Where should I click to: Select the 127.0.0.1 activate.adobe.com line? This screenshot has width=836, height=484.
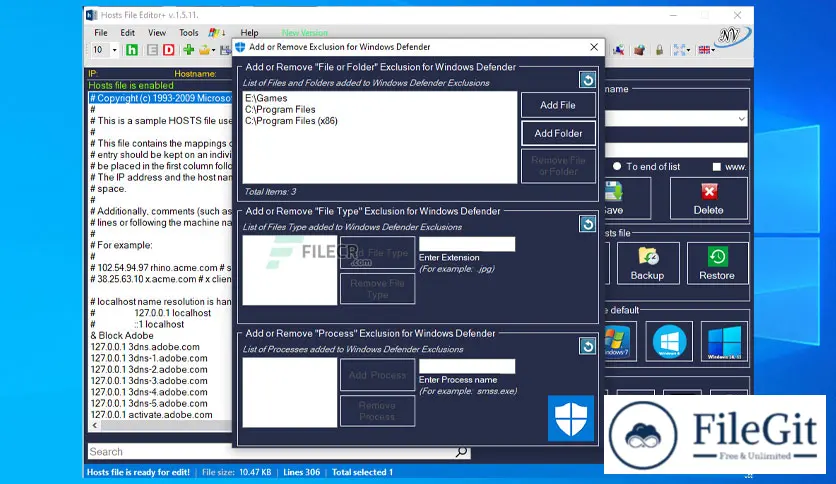[151, 415]
